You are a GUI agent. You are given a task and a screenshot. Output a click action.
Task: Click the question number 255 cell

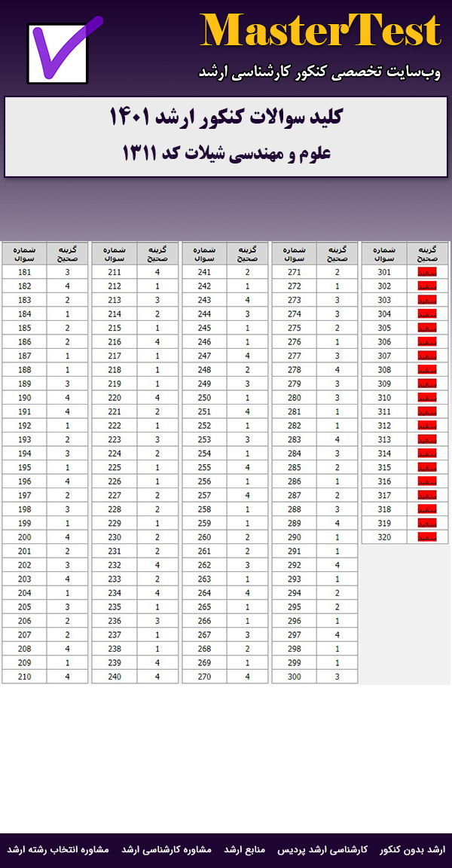[205, 467]
